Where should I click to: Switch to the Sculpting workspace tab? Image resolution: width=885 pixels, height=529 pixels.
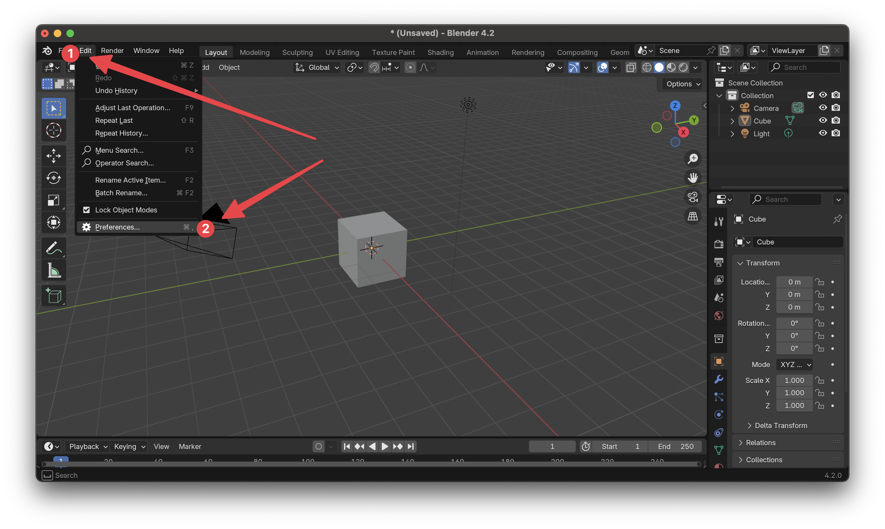click(x=297, y=52)
